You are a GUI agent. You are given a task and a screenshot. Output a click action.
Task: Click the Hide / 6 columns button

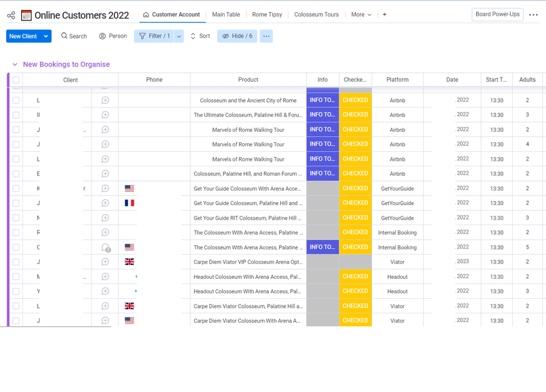coord(237,36)
